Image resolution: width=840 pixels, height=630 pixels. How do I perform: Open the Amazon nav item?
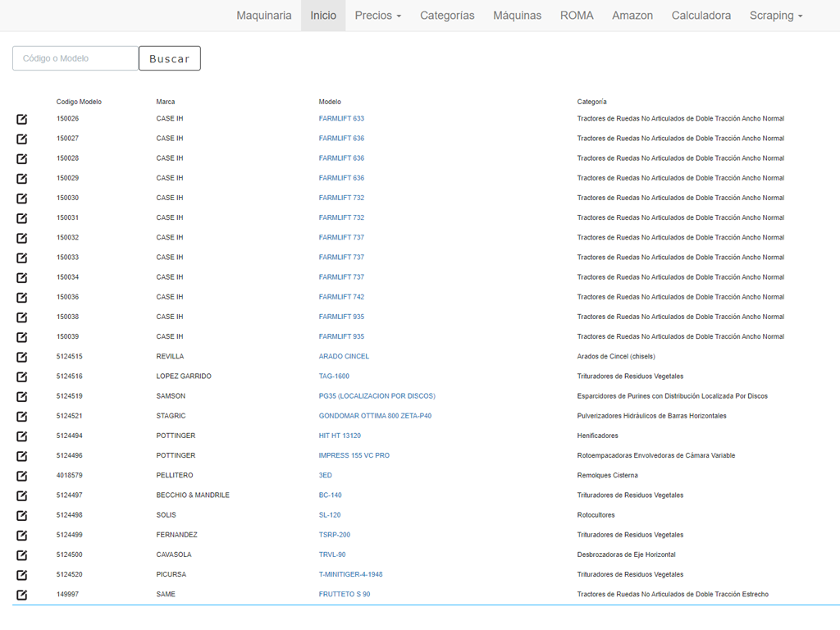pos(632,16)
